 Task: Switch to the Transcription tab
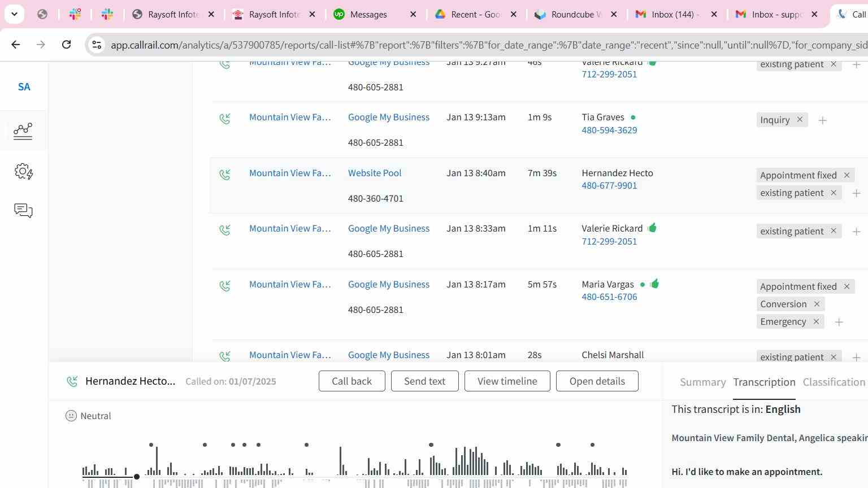(764, 382)
